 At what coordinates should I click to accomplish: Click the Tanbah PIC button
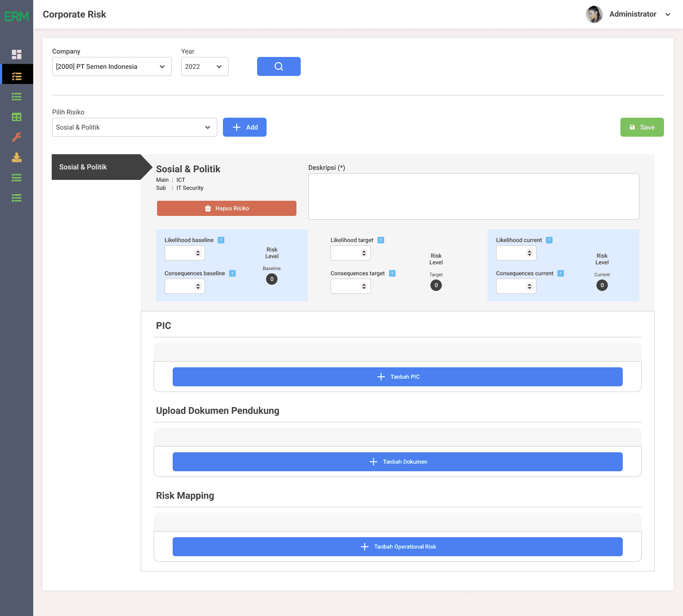pyautogui.click(x=397, y=377)
